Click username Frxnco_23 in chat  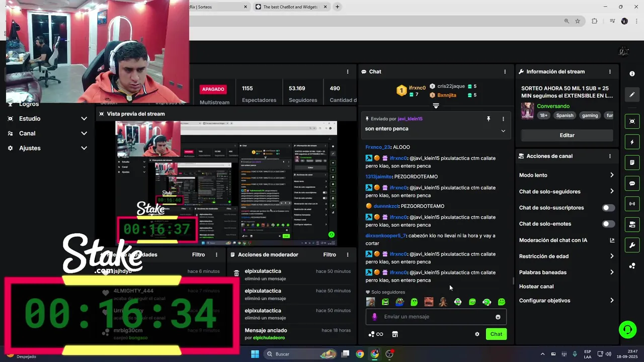point(378,147)
